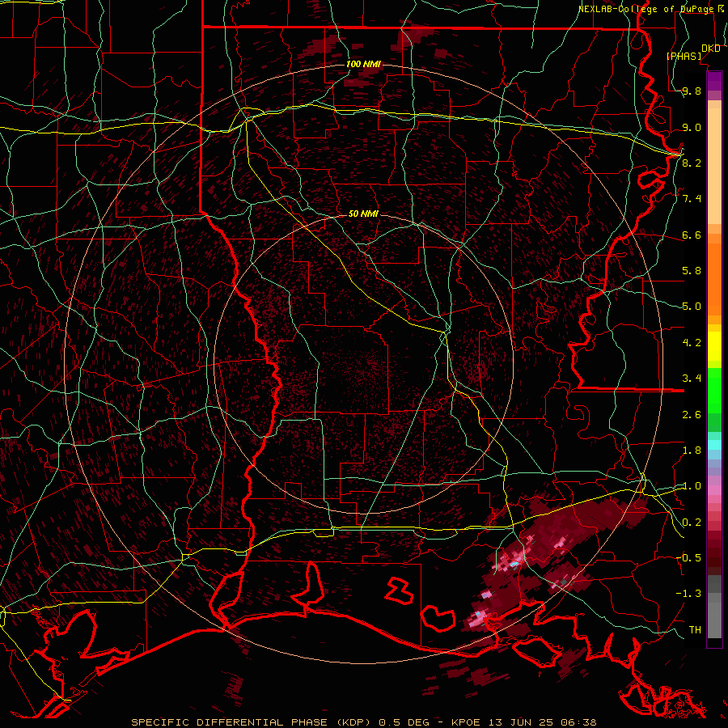Pick the light peach segment of the color bar

714,167
